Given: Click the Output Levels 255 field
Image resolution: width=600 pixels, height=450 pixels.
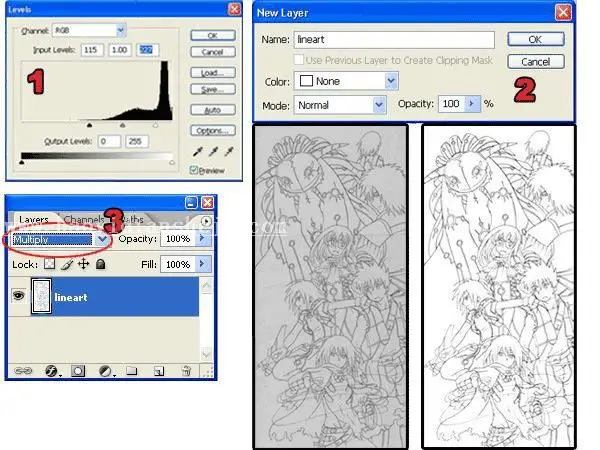Looking at the screenshot, I should (x=137, y=142).
